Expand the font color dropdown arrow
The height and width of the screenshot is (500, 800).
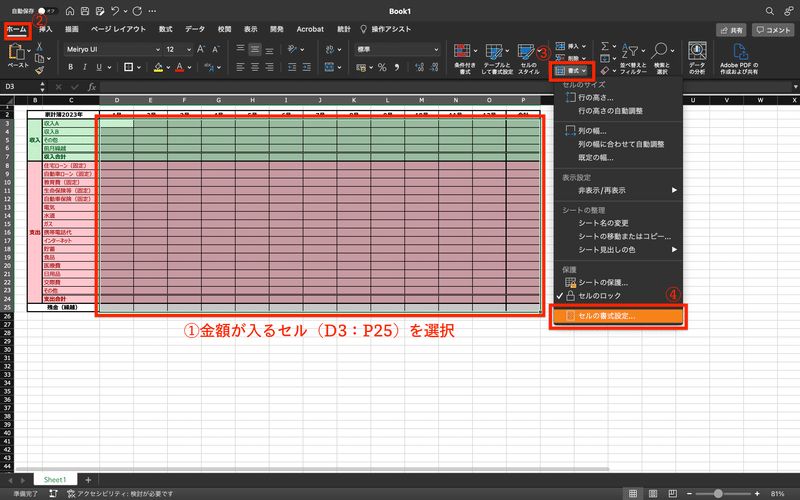pyautogui.click(x=189, y=67)
